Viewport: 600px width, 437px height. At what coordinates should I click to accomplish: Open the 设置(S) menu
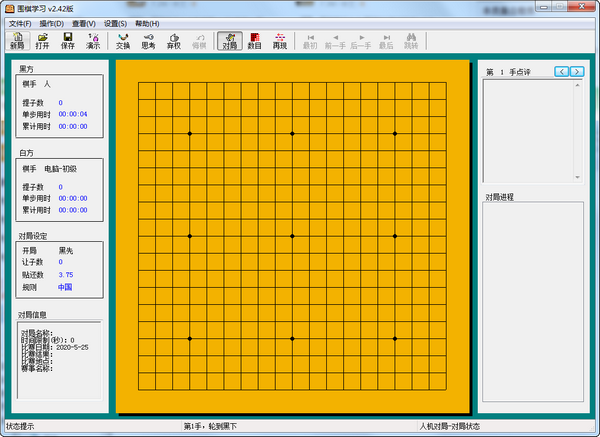[x=116, y=22]
